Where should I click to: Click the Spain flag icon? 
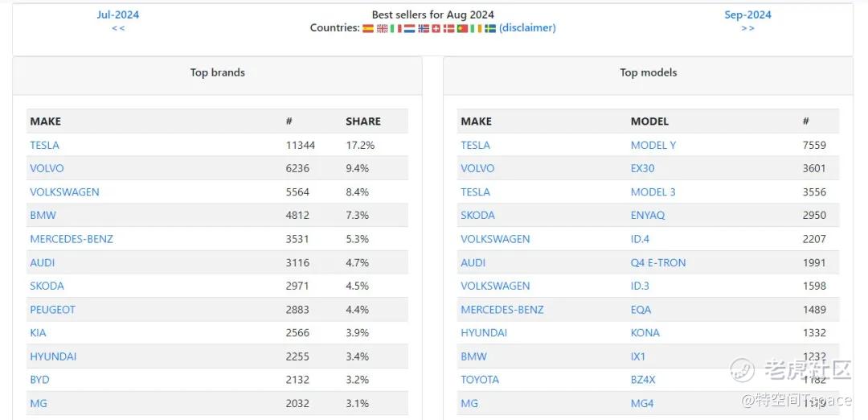tap(368, 28)
